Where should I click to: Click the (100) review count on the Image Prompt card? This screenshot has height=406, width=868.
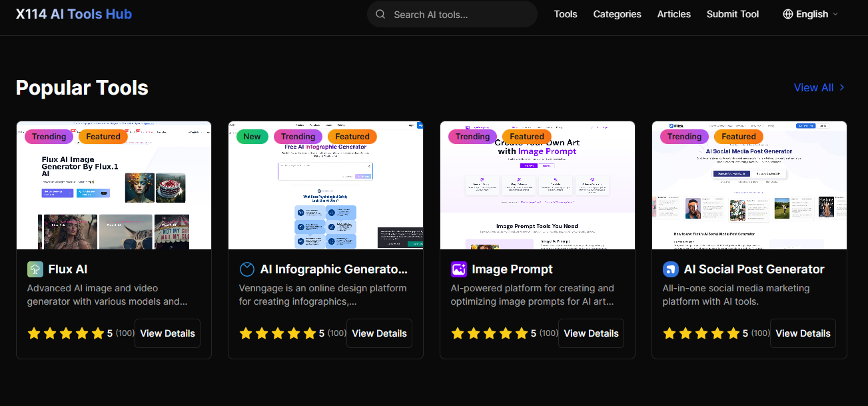tap(549, 333)
